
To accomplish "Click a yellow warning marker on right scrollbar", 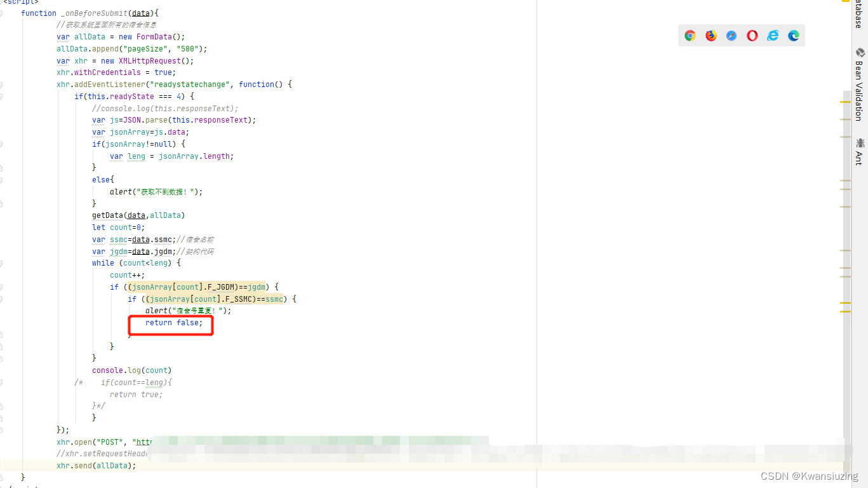I will coord(845,102).
